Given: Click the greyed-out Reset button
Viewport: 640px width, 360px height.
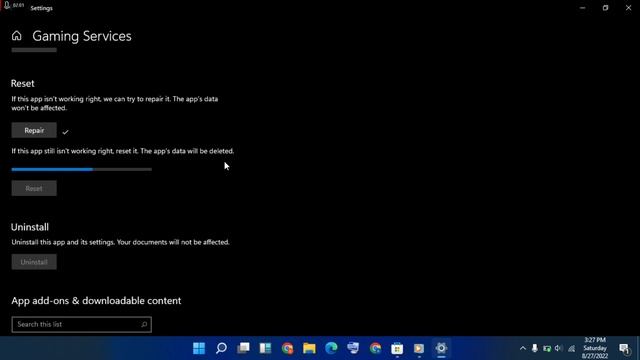Looking at the screenshot, I should coord(34,189).
